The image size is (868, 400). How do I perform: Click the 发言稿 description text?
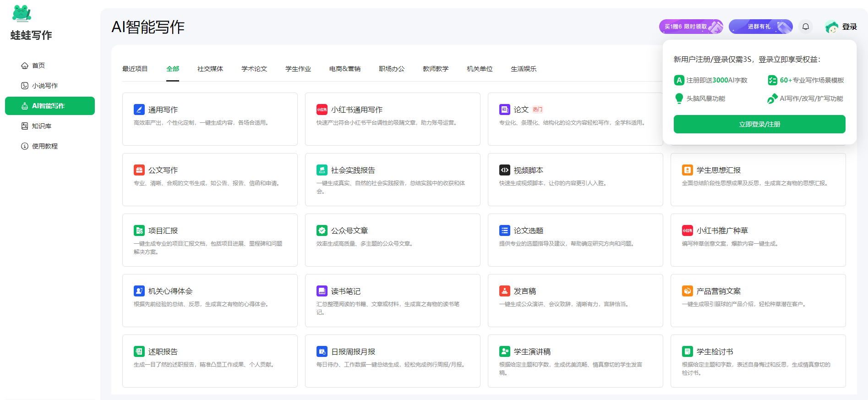click(564, 304)
